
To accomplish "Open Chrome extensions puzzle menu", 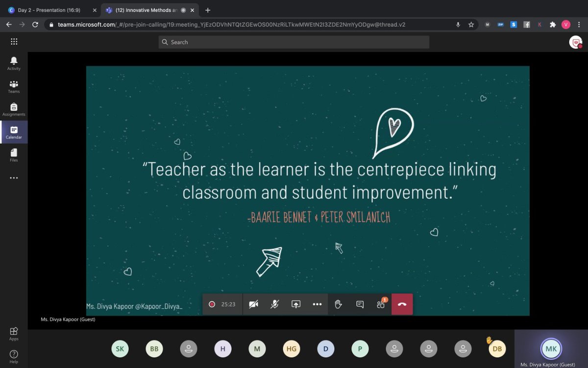I will pyautogui.click(x=553, y=25).
